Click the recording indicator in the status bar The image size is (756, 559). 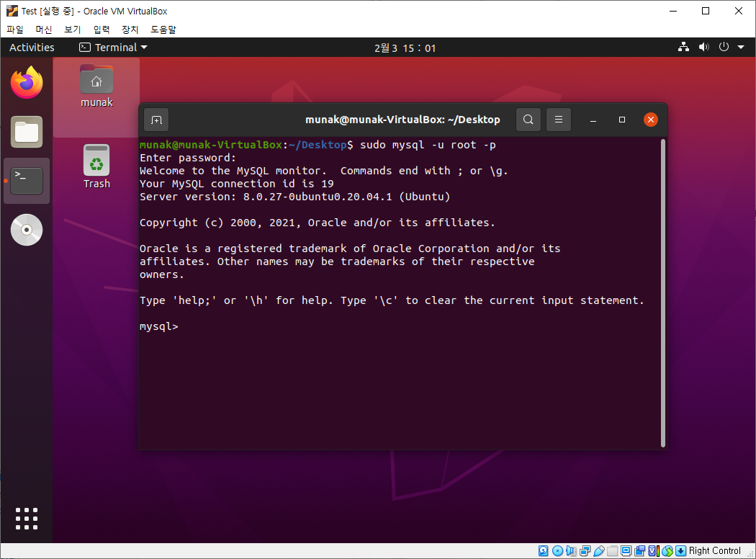[x=640, y=551]
